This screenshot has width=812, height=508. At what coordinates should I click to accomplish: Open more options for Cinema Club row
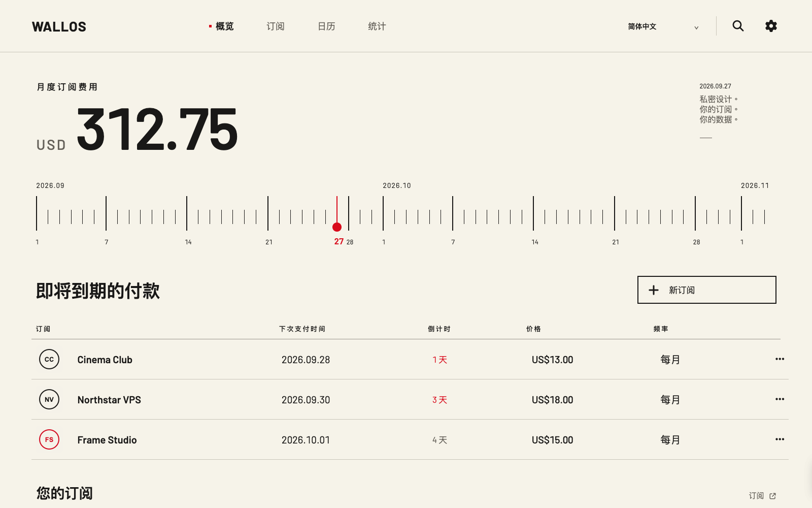780,359
